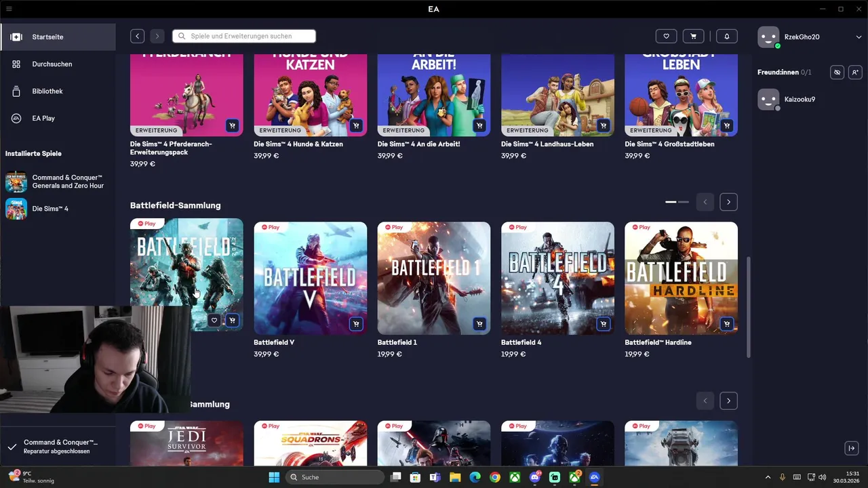868x488 pixels.
Task: Go back with the left arrow button
Action: 138,36
